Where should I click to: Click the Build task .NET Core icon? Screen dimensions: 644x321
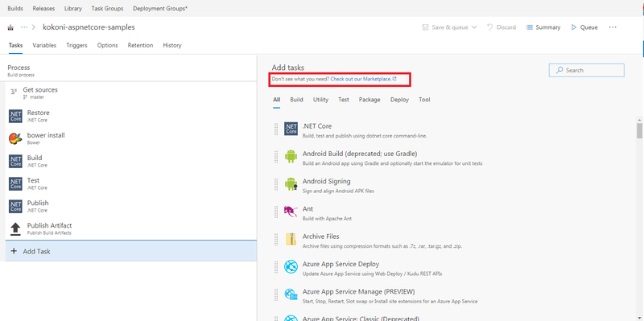point(15,162)
